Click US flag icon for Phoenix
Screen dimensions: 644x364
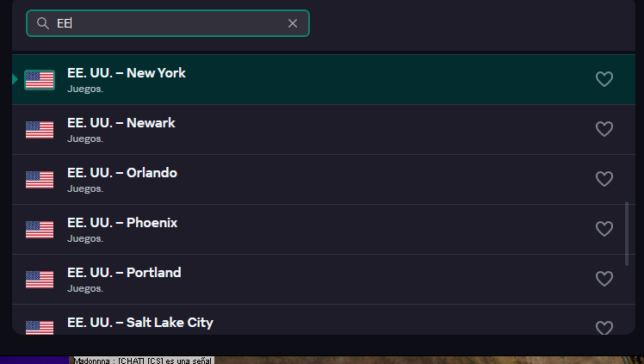pyautogui.click(x=40, y=230)
